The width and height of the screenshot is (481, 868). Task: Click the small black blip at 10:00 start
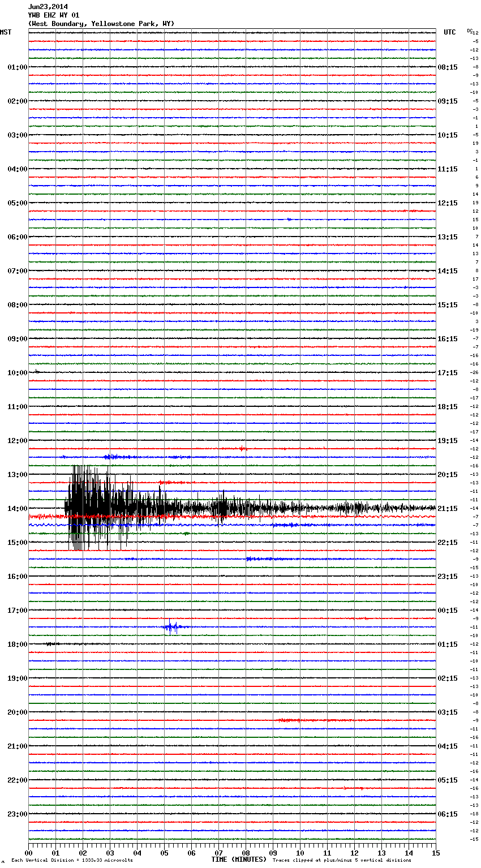point(37,372)
